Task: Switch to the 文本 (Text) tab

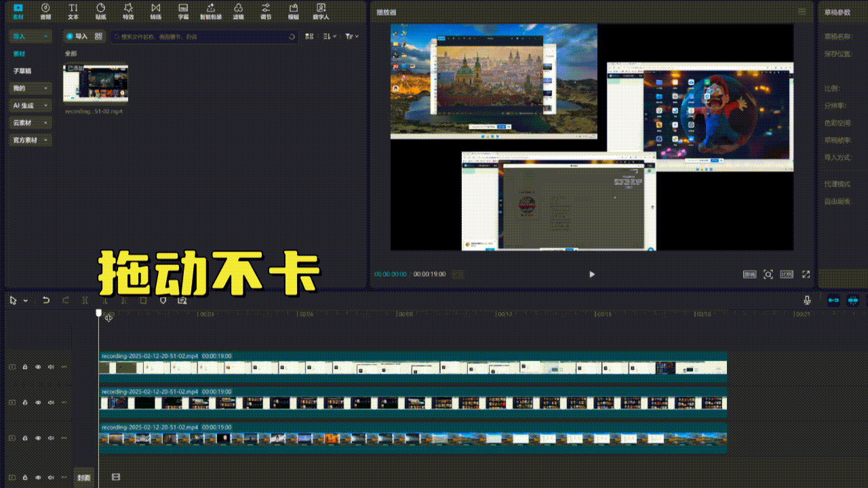Action: [x=73, y=11]
